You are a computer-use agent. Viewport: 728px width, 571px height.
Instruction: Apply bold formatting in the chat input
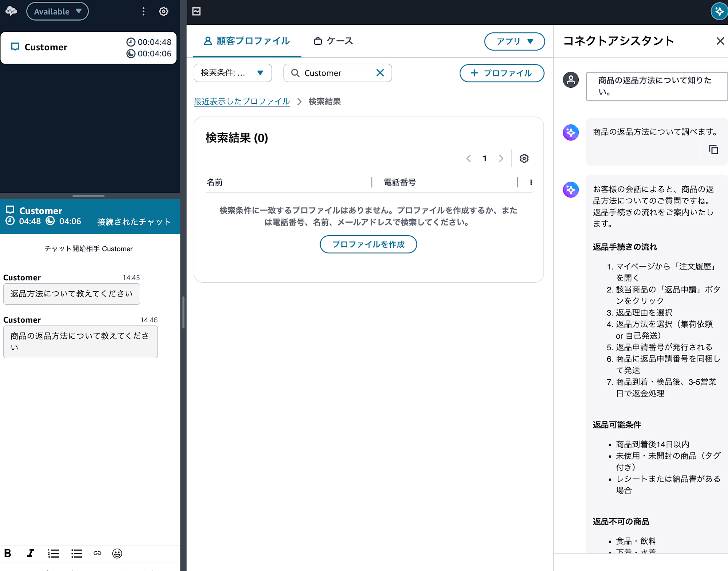pyautogui.click(x=8, y=553)
